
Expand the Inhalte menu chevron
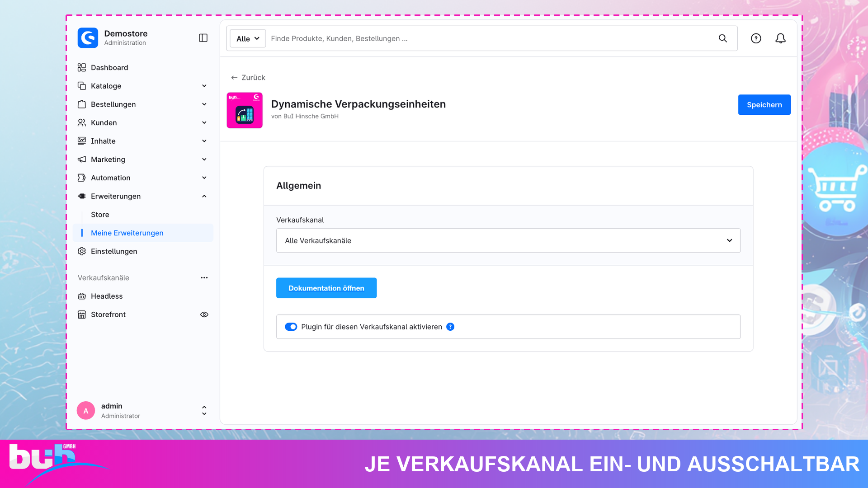tap(204, 141)
